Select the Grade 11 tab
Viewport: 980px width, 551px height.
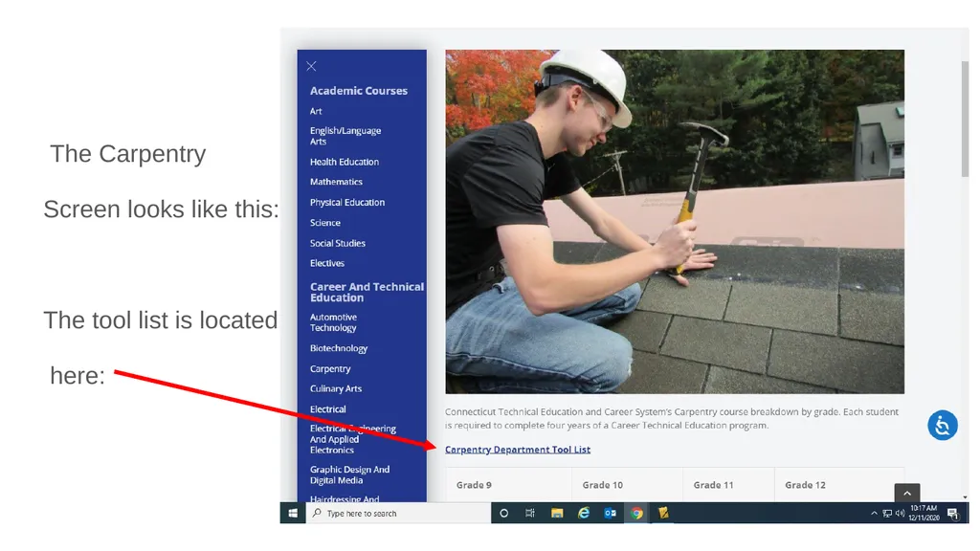click(x=713, y=485)
